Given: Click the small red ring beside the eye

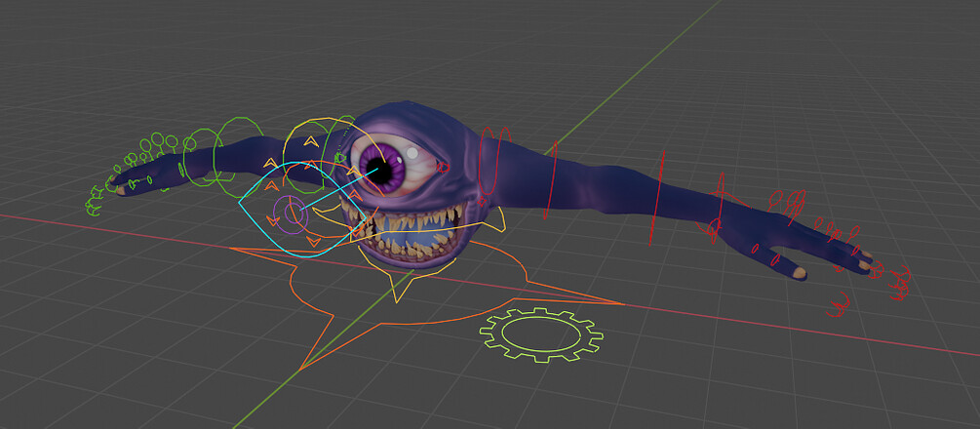Looking at the screenshot, I should click(443, 168).
